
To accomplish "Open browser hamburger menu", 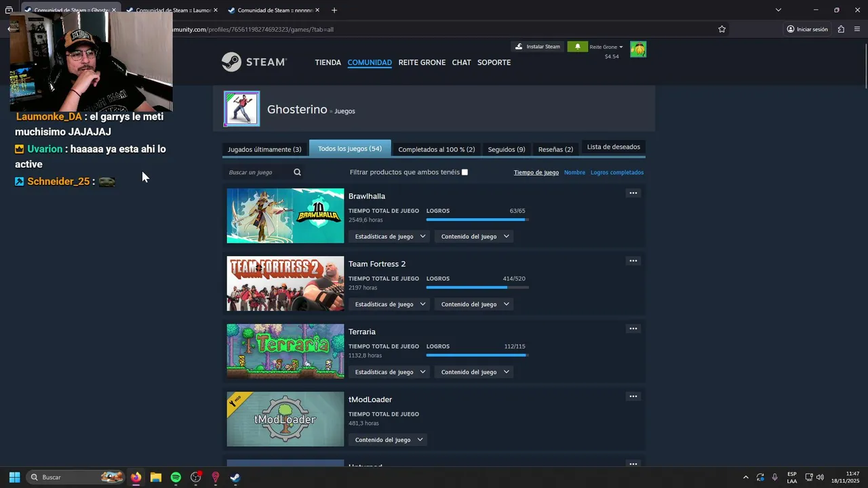I will [x=857, y=29].
